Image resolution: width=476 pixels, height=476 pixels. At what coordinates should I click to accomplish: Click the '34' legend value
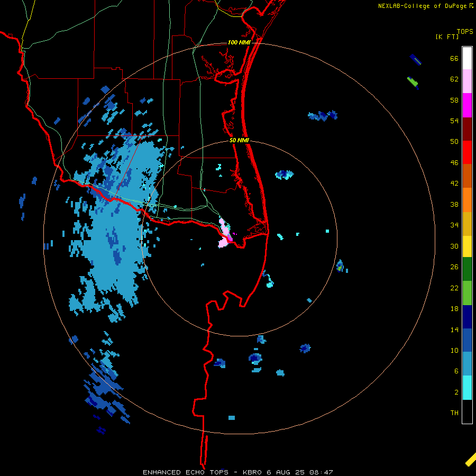tap(454, 225)
